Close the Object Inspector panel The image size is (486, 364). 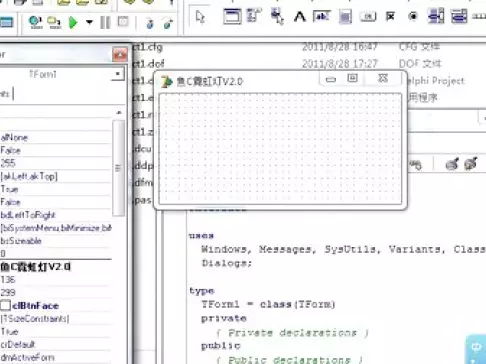(120, 55)
